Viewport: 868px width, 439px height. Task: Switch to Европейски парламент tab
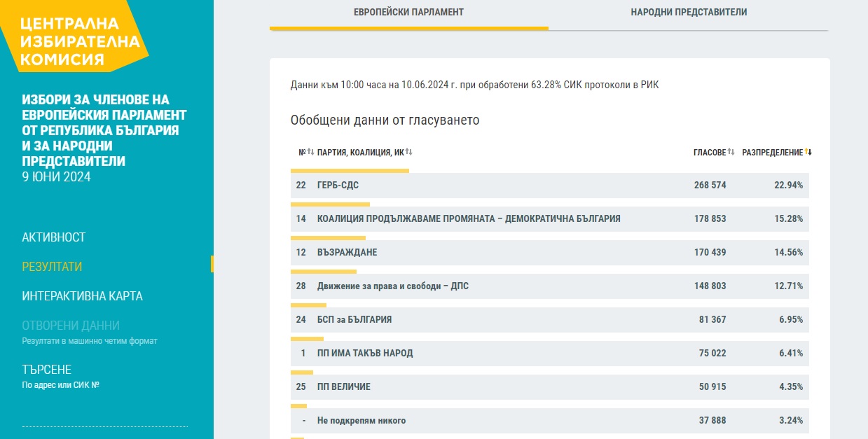pyautogui.click(x=408, y=13)
